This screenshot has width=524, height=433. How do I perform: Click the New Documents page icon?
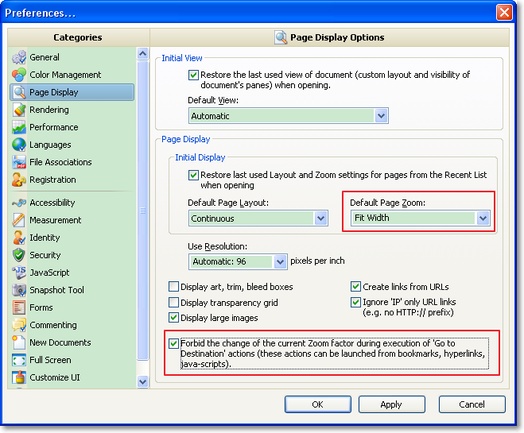point(19,342)
